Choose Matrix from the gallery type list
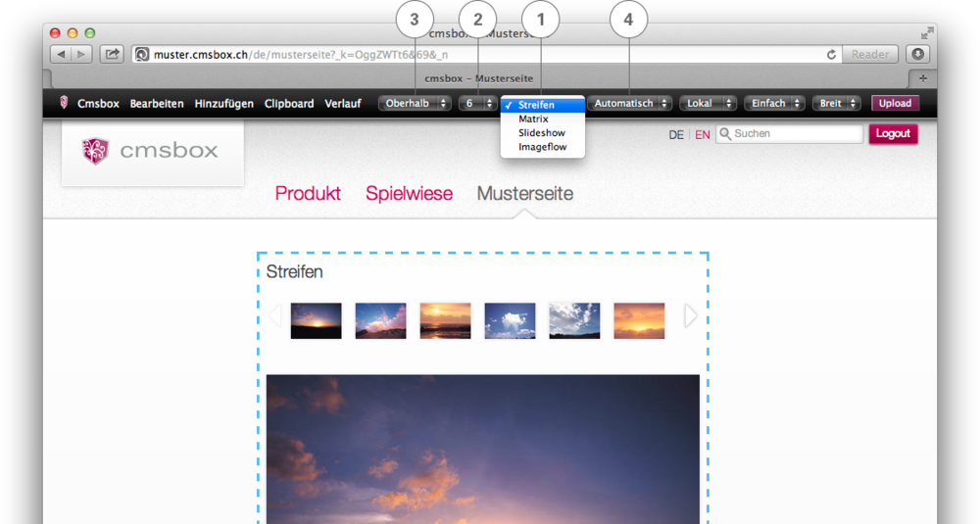Image resolution: width=980 pixels, height=524 pixels. 533,119
